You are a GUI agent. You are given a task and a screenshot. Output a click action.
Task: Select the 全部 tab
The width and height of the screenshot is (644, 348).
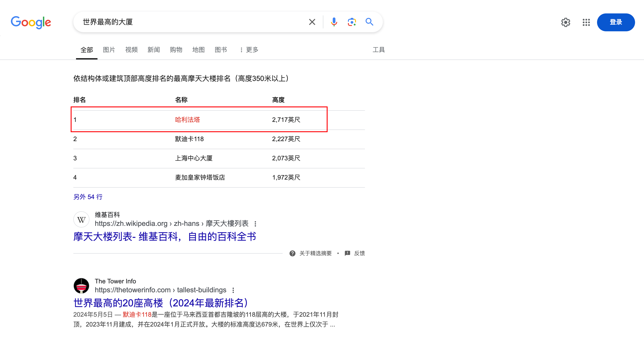87,50
